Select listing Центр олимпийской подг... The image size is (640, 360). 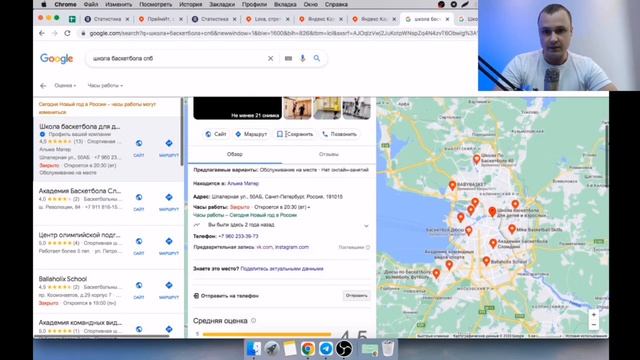(80, 235)
